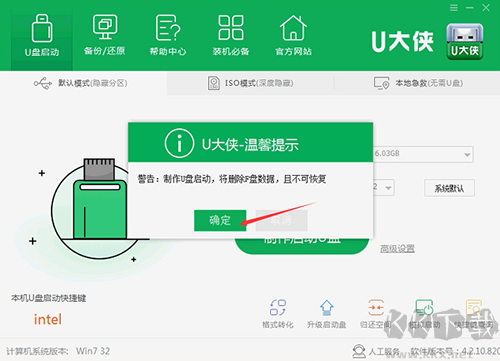Click the info icon in warning dialog
The image size is (500, 361).
point(179,144)
